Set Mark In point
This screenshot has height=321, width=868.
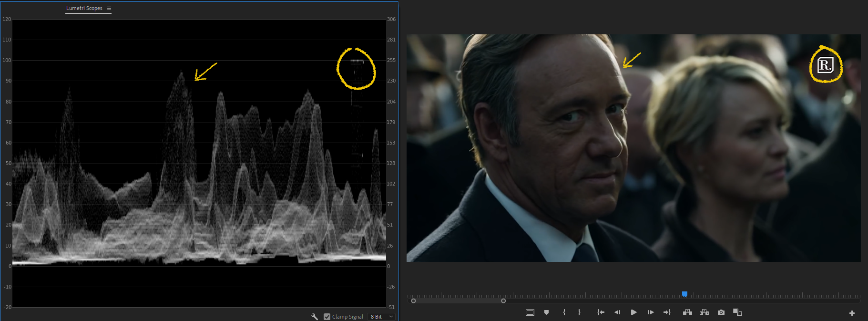(564, 312)
